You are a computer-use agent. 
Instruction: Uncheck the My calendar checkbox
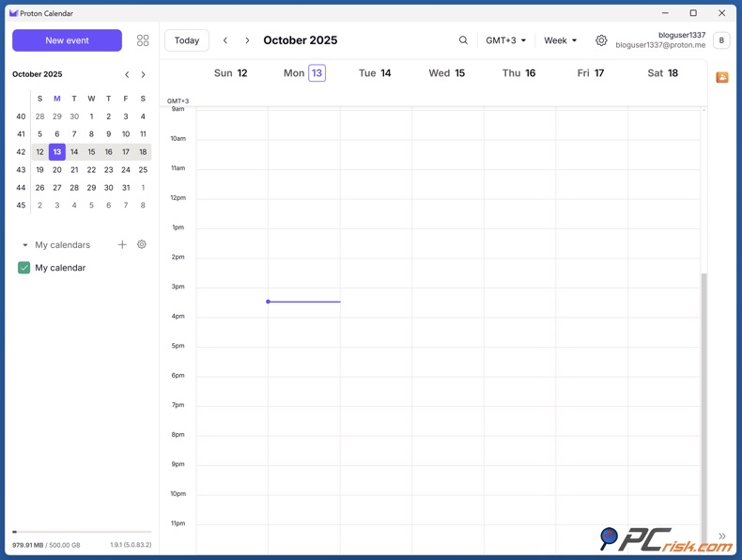click(24, 268)
